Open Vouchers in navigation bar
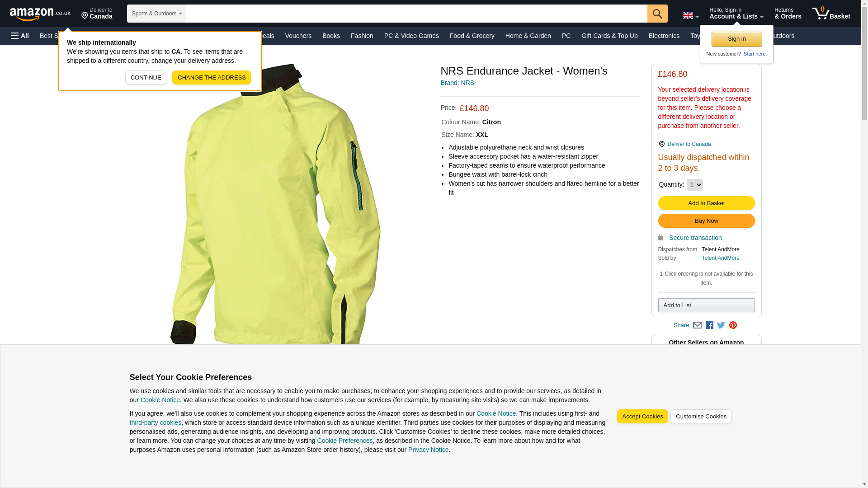The width and height of the screenshot is (868, 488). tap(298, 36)
